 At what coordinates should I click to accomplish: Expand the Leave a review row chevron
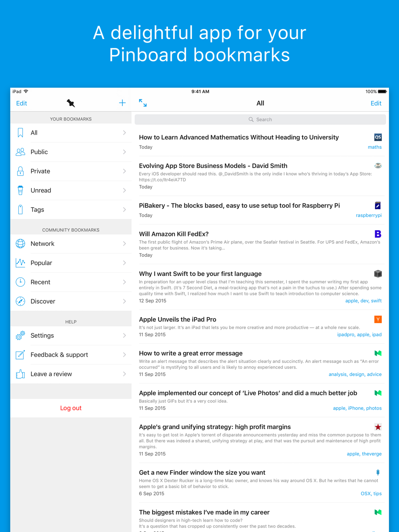point(124,374)
